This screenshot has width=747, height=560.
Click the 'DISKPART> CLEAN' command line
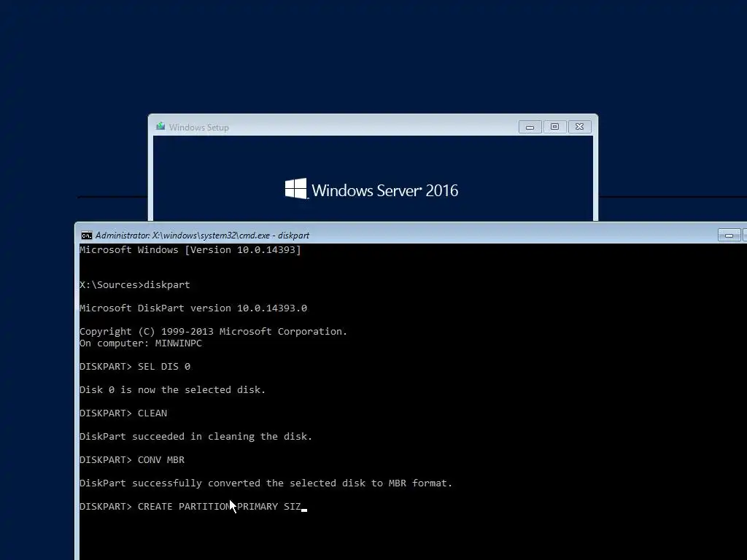click(123, 413)
